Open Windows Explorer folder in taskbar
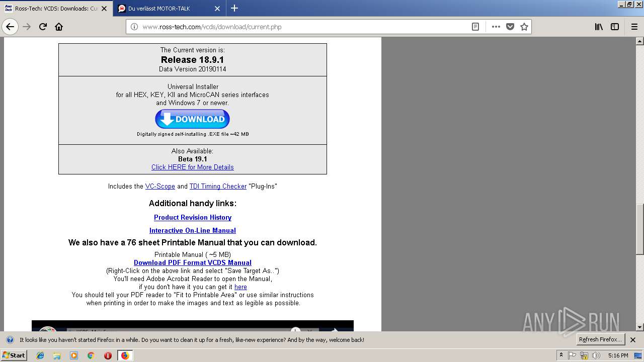The image size is (644, 362). point(57,355)
